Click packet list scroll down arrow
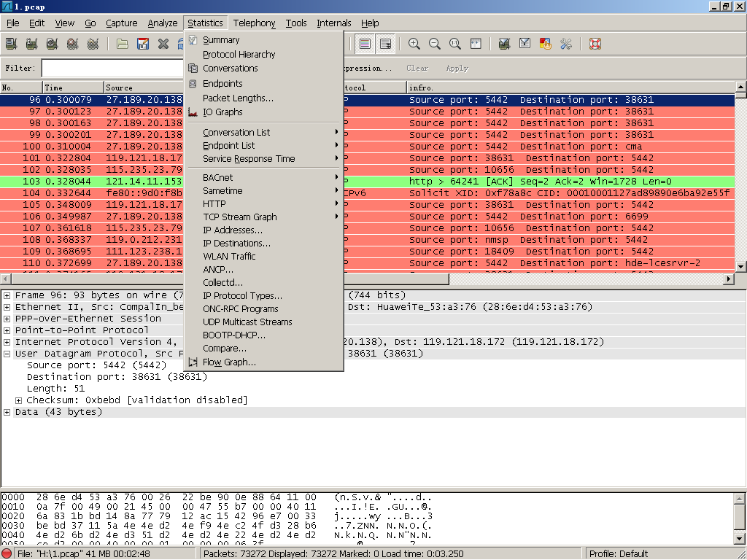 click(x=741, y=267)
